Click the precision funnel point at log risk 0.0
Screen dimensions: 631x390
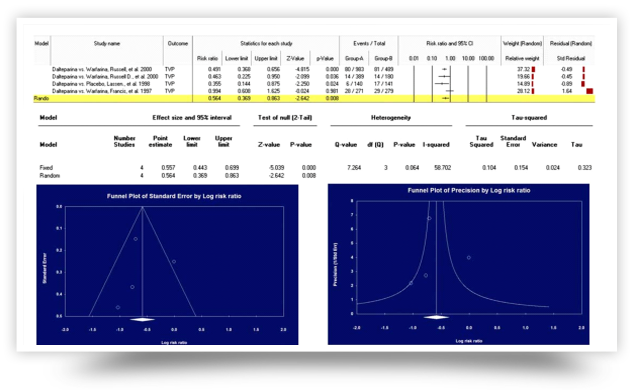[x=468, y=258]
